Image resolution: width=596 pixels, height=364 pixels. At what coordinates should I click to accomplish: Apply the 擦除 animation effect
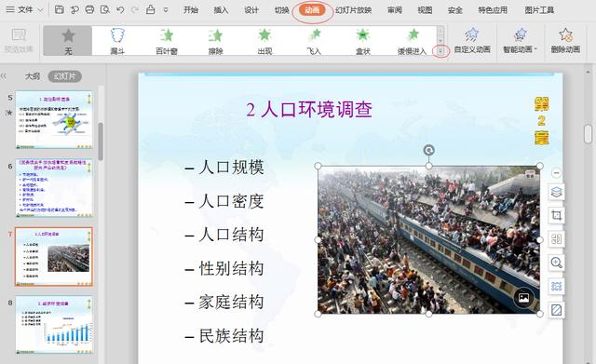coord(215,41)
